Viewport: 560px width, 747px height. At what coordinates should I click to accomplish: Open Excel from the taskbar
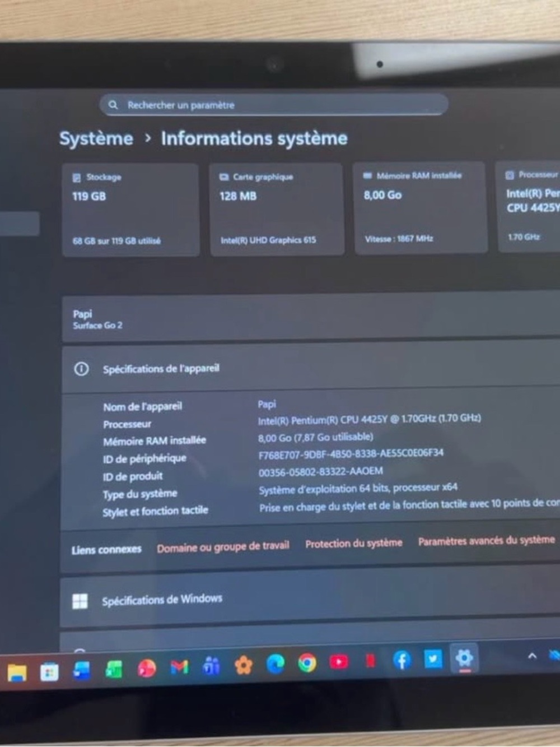(114, 669)
